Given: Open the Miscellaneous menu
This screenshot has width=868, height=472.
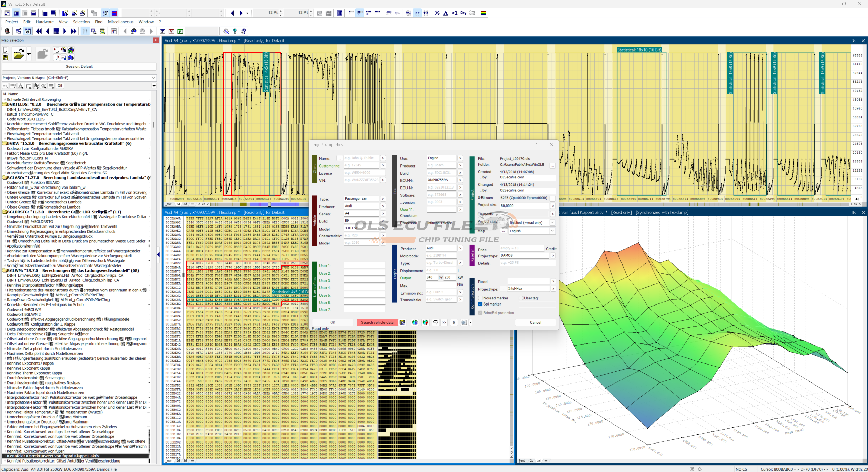Looking at the screenshot, I should pyautogui.click(x=120, y=22).
